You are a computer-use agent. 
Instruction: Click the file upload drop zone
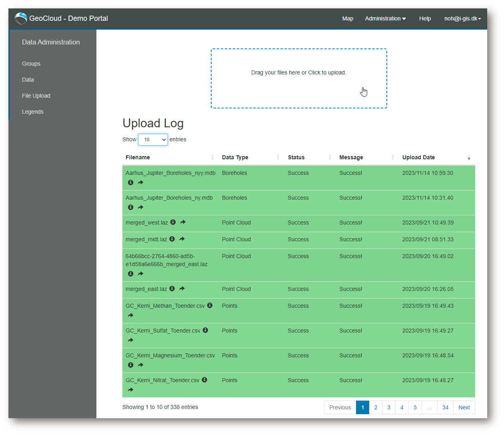pos(299,78)
